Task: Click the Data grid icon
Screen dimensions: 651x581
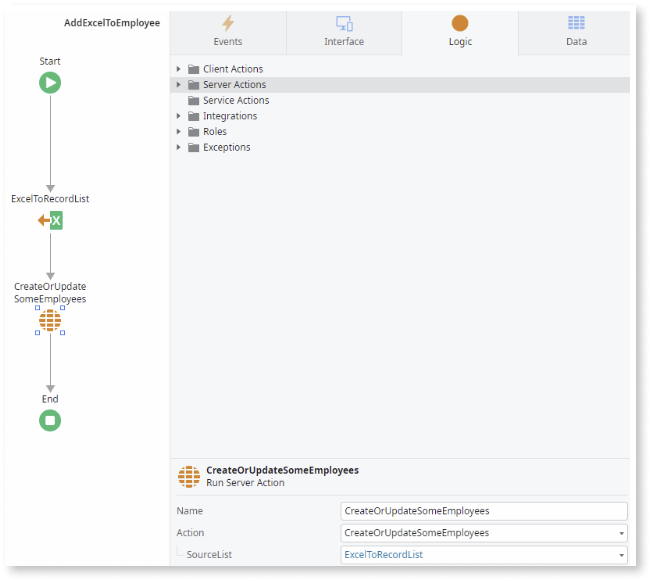Action: [x=576, y=23]
